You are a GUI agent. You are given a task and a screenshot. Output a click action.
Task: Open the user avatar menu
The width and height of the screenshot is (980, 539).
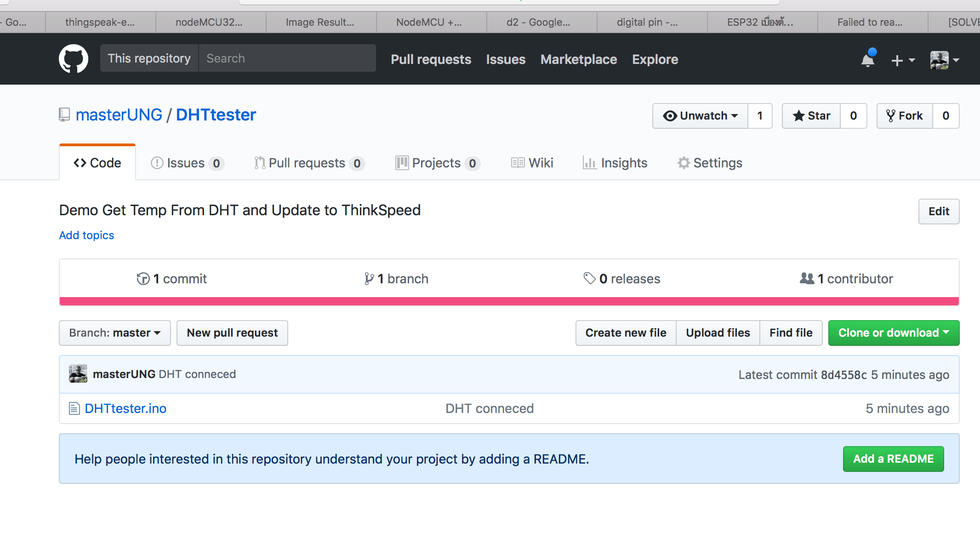pos(944,60)
